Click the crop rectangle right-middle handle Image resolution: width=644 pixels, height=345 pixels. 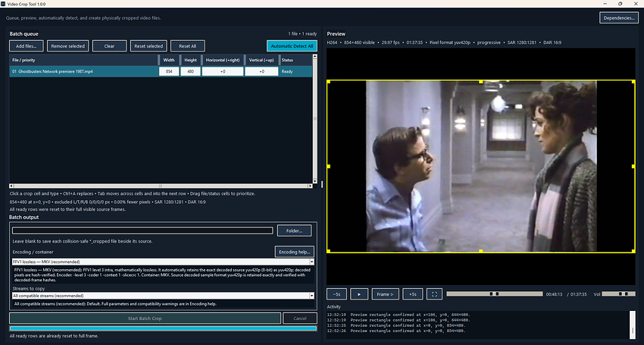pyautogui.click(x=633, y=166)
